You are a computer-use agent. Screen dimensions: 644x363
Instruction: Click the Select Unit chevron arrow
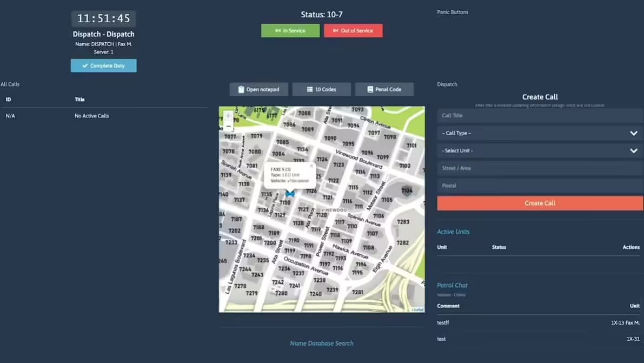click(x=634, y=151)
